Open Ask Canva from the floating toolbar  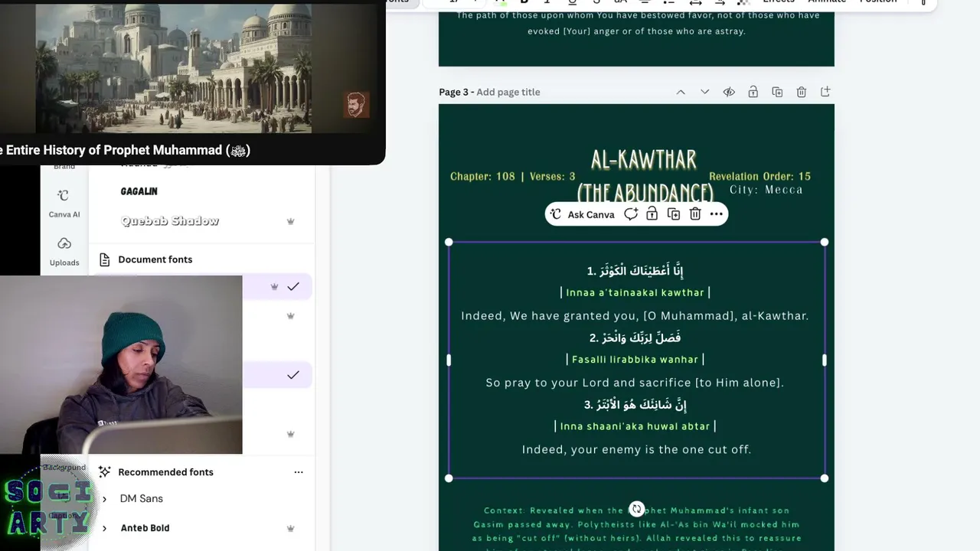(x=582, y=214)
